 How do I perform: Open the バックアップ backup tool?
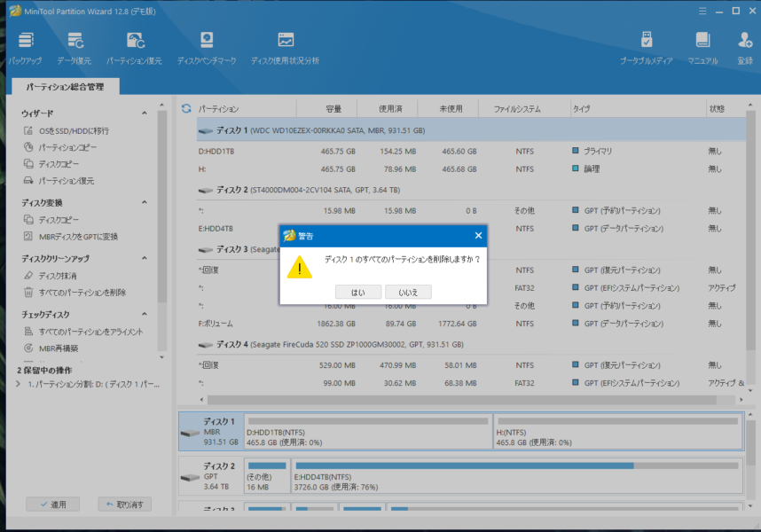coord(26,48)
